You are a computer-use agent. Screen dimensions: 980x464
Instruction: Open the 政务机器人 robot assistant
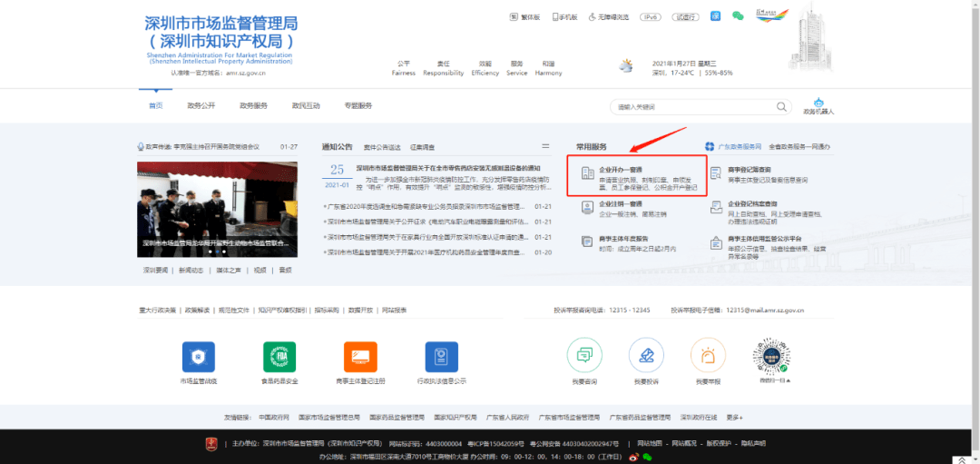(818, 106)
